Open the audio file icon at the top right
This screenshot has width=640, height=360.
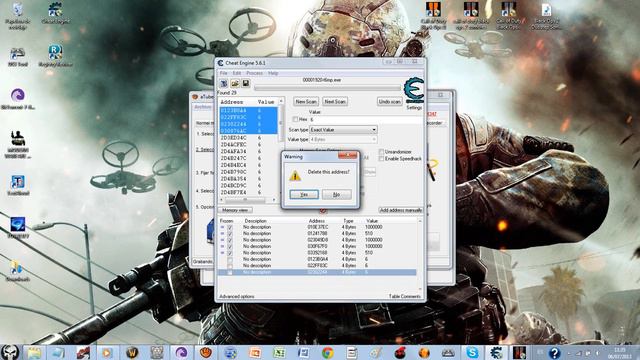tap(546, 16)
